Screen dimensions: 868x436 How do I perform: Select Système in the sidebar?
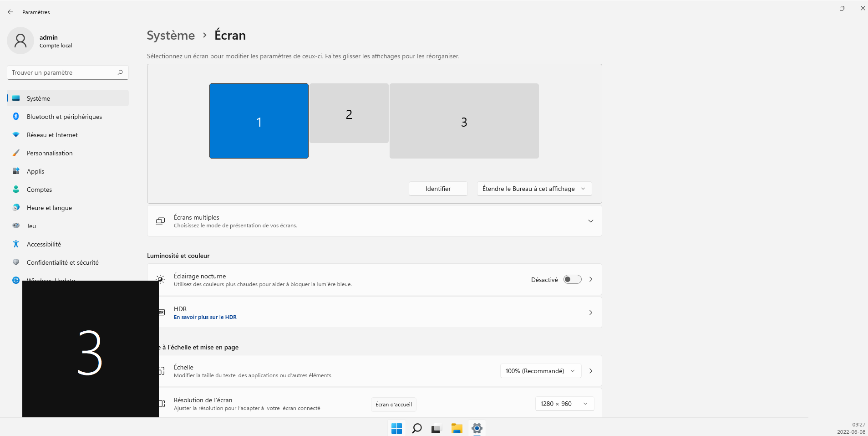tap(38, 98)
